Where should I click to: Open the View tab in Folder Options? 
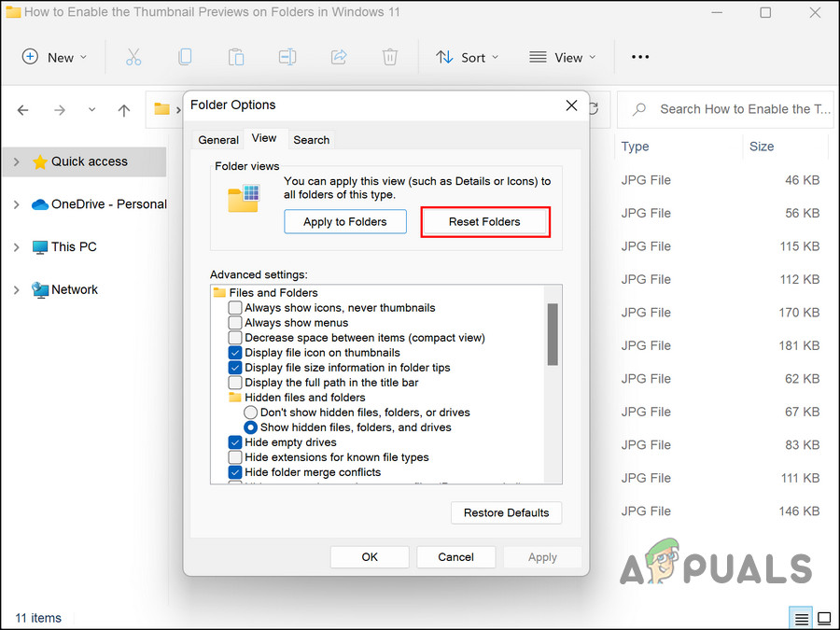264,138
